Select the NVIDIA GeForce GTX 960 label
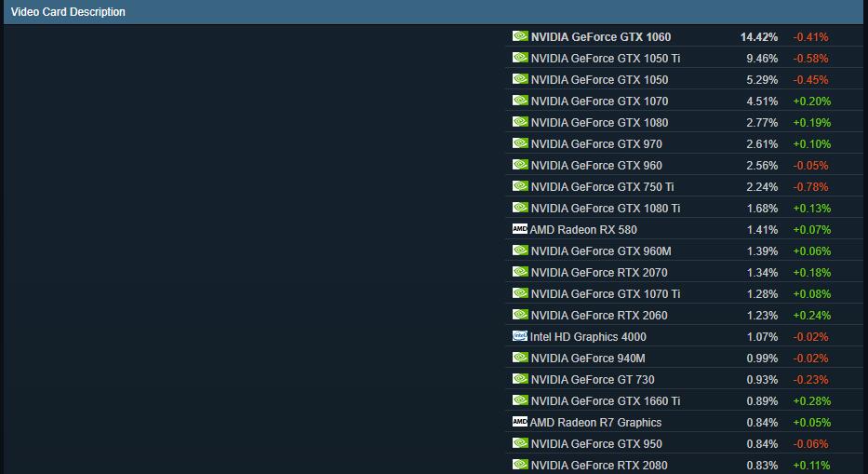 point(596,166)
